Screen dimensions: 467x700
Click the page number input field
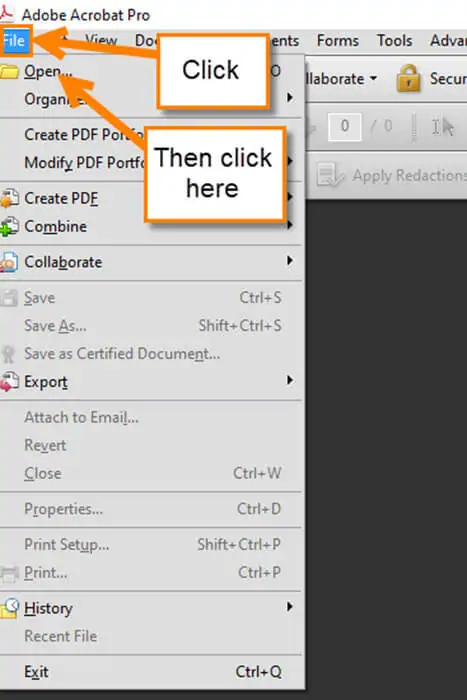click(x=344, y=127)
